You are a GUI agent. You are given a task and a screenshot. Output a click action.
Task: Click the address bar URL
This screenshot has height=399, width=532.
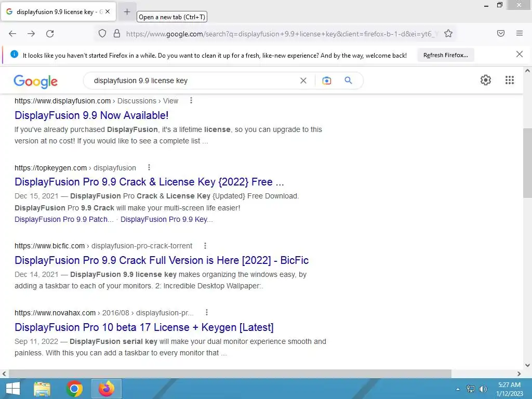(x=282, y=34)
